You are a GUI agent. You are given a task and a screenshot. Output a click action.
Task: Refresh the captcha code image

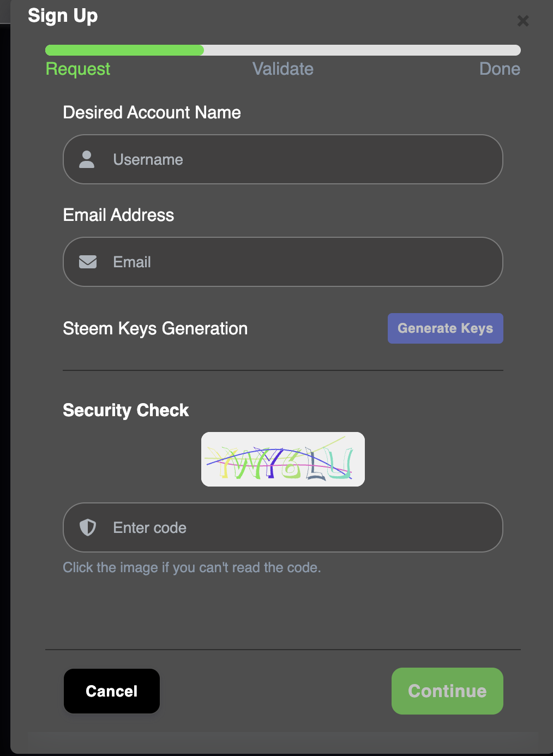tap(282, 459)
